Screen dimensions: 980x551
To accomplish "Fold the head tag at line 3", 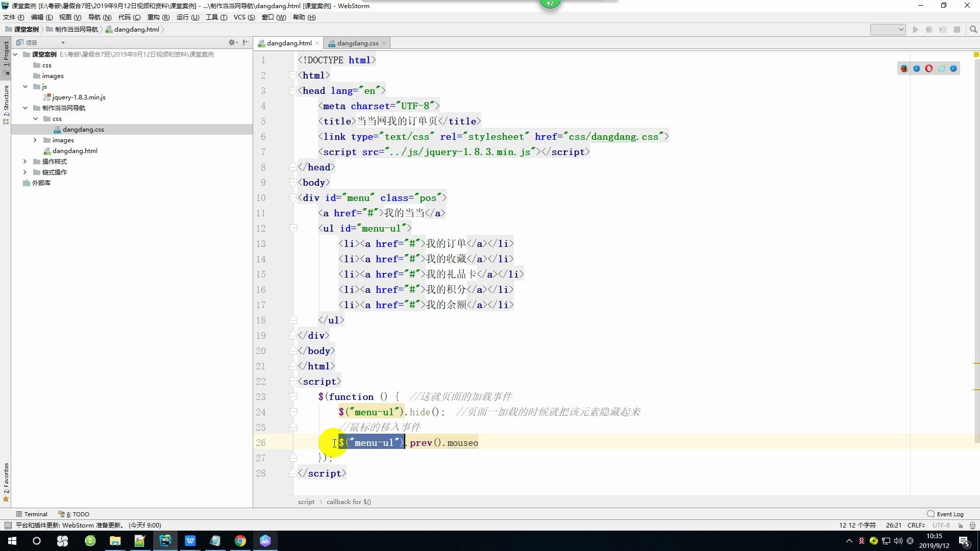I will 293,91.
